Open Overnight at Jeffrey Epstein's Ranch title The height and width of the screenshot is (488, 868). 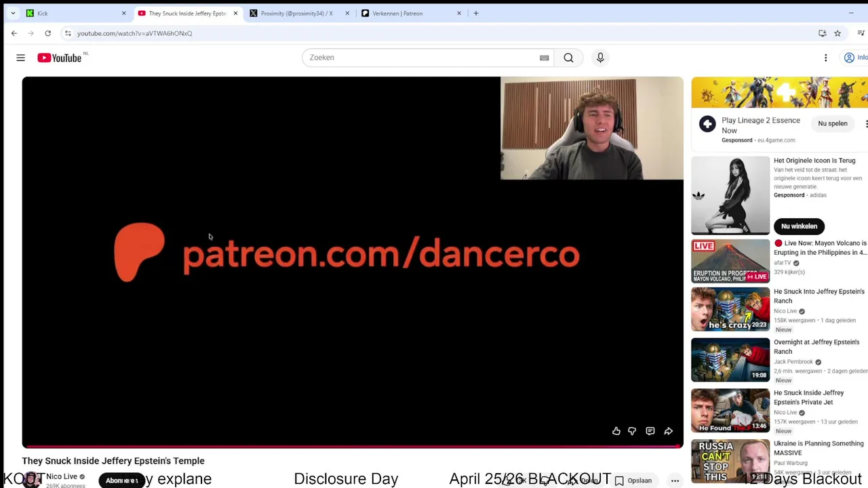(816, 347)
